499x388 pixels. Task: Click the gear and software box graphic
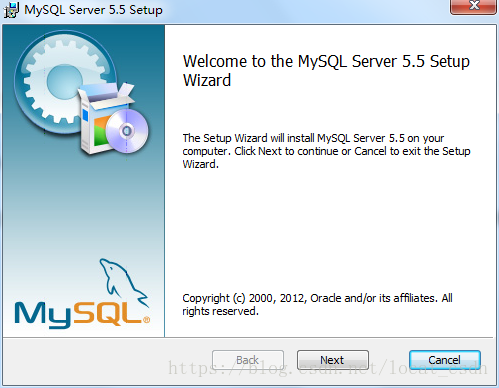(82, 92)
